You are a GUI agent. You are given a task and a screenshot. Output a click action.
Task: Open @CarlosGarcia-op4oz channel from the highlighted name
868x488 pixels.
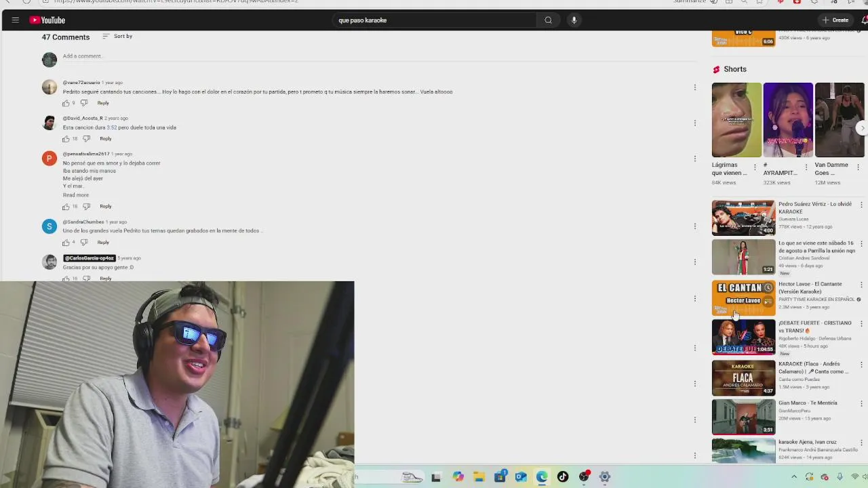pos(89,258)
